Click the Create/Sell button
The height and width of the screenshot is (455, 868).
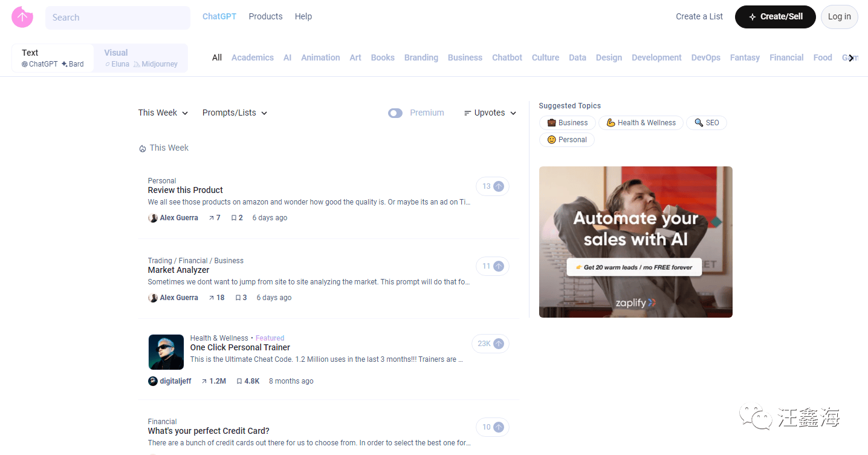pos(776,17)
